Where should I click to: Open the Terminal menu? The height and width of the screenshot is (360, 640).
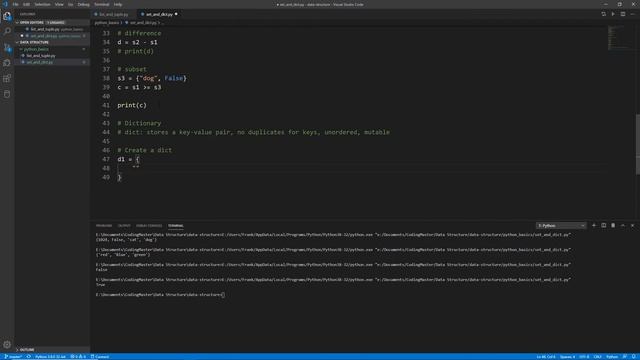point(102,4)
